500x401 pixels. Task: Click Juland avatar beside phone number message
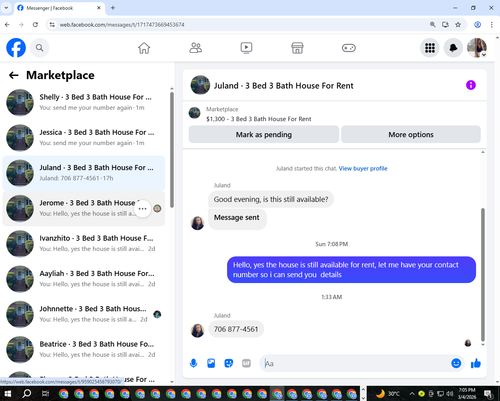[x=197, y=331]
